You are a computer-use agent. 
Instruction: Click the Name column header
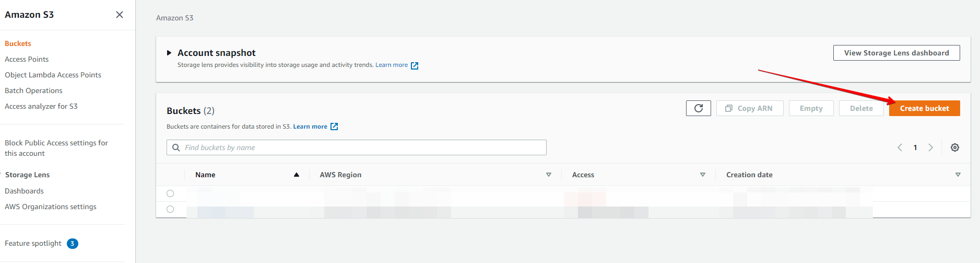(x=205, y=175)
